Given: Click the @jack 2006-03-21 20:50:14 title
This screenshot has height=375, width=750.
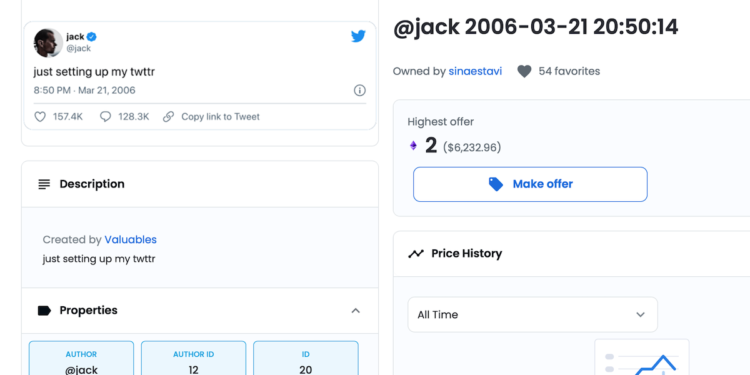Looking at the screenshot, I should coord(536,27).
